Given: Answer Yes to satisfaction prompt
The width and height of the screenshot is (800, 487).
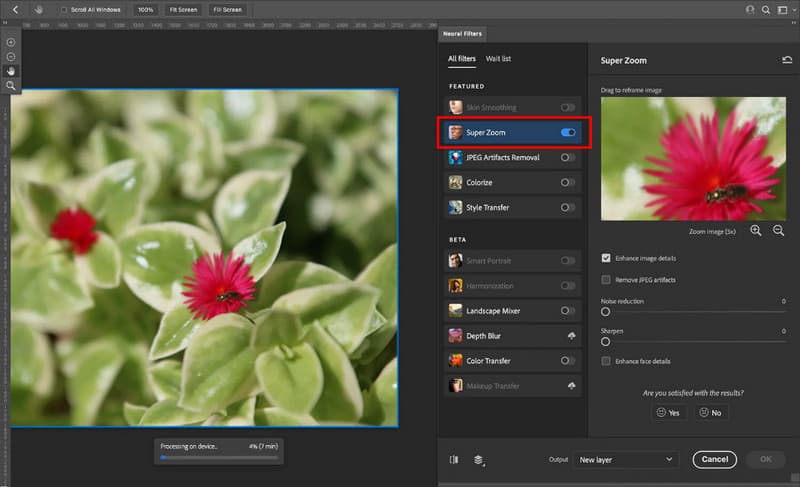Looking at the screenshot, I should 668,413.
